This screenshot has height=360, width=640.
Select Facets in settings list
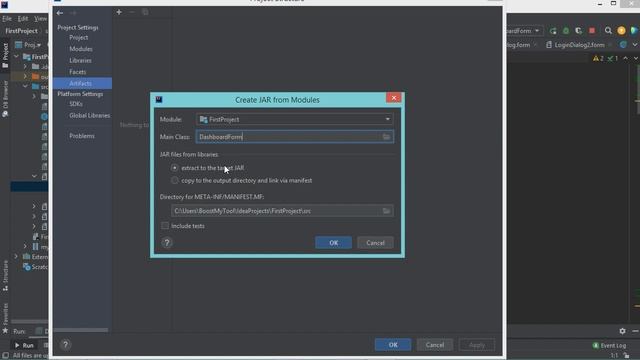tap(78, 72)
